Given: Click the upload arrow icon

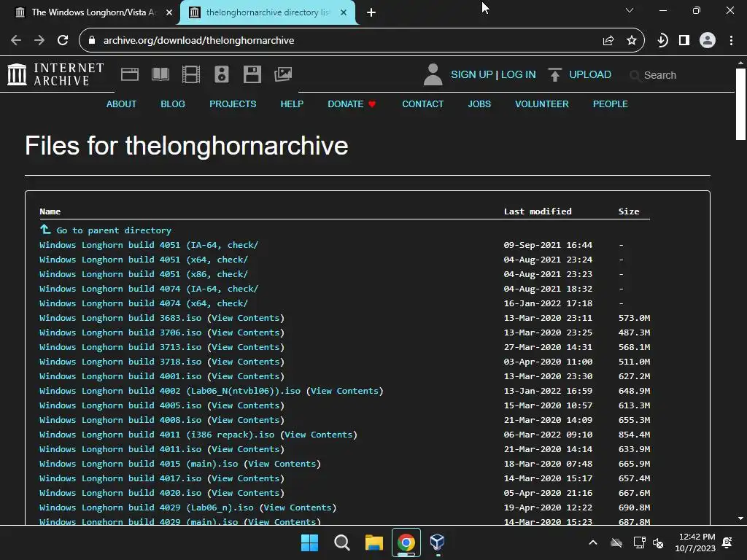Looking at the screenshot, I should coord(554,75).
